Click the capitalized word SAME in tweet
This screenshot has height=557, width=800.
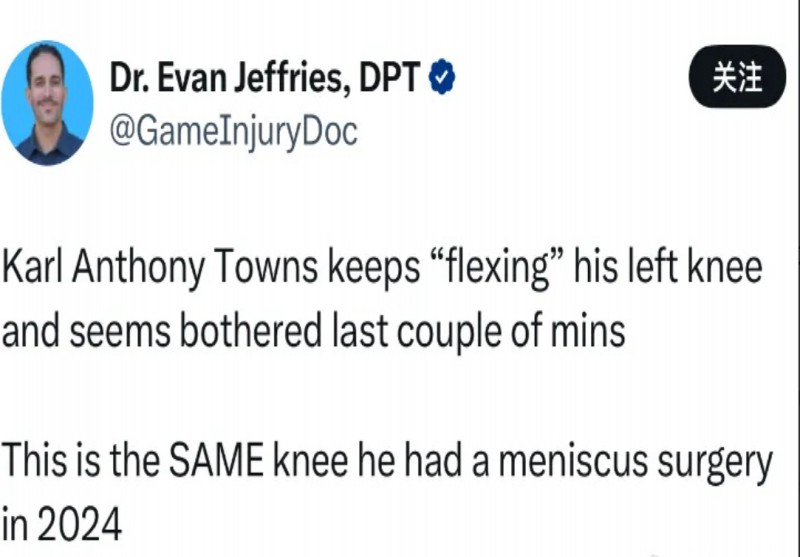(216, 460)
